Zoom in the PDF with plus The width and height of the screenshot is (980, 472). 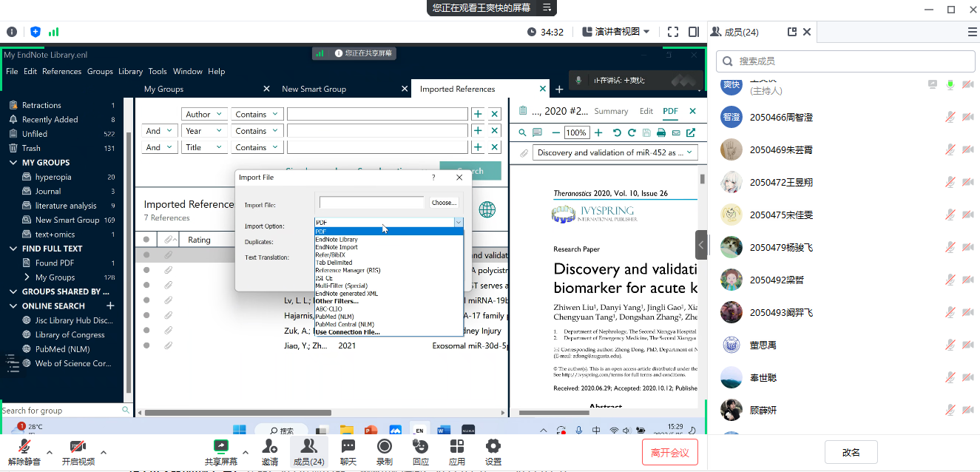coord(598,132)
